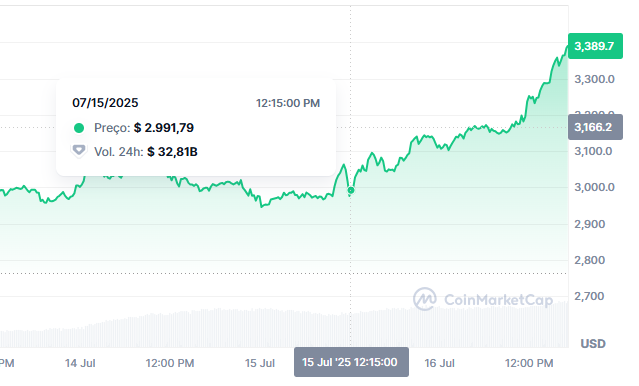Click the CoinMarketCap watermark text
639x386 pixels.
click(498, 300)
